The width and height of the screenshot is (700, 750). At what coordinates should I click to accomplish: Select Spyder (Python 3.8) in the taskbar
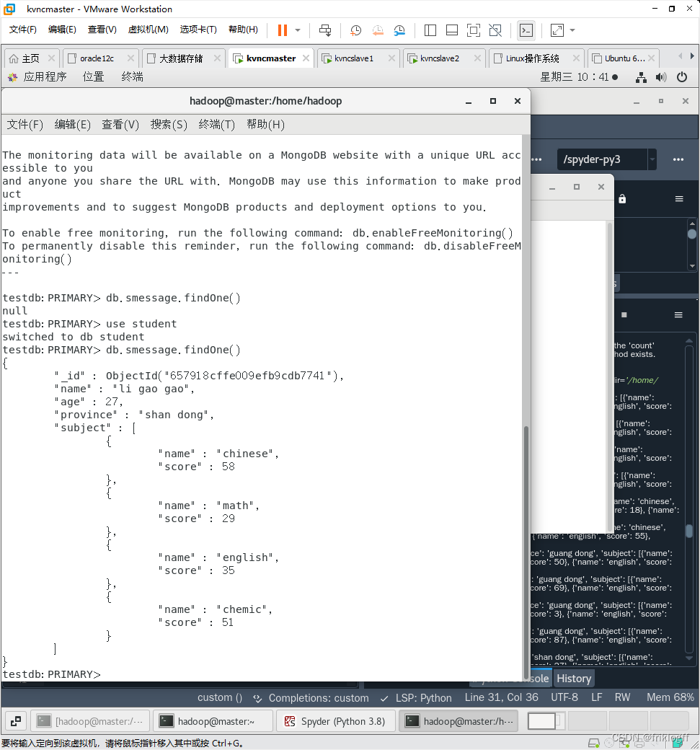point(335,720)
